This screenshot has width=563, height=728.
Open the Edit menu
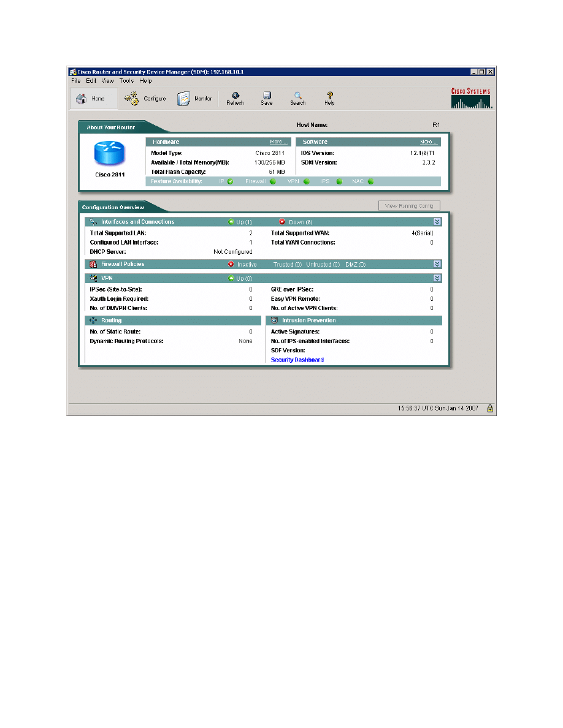pos(91,81)
